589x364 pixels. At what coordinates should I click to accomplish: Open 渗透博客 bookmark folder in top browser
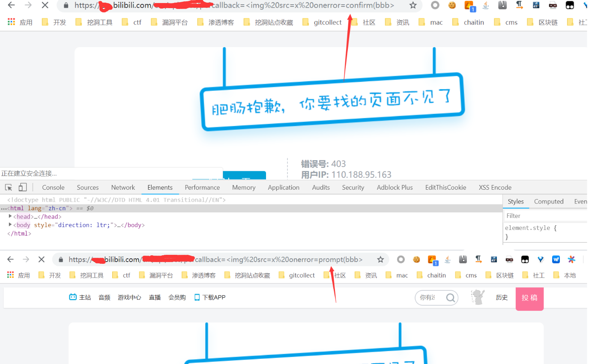[215, 22]
